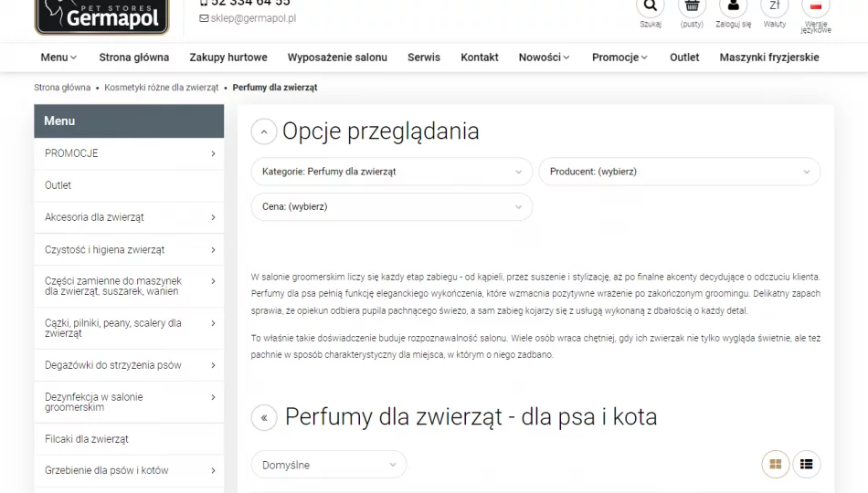Image resolution: width=868 pixels, height=493 pixels.
Task: Expand Degazówki do strzyżenia psów arrow
Action: 213,365
